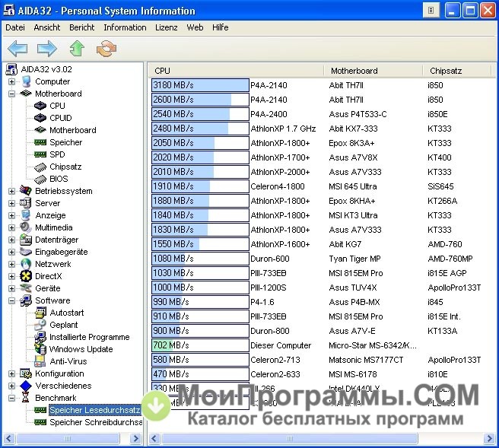Click the Tyan Tiger MP cell
Viewport: 499px width, 448px height.
click(x=354, y=259)
